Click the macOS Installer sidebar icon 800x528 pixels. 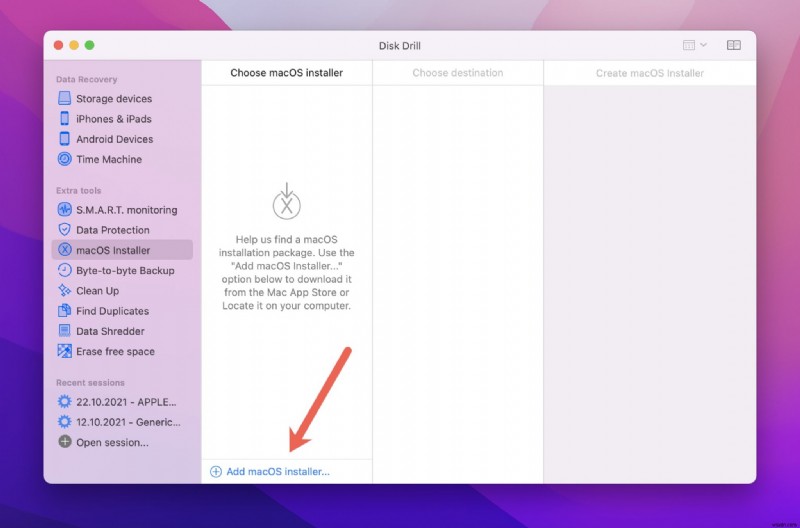point(64,250)
